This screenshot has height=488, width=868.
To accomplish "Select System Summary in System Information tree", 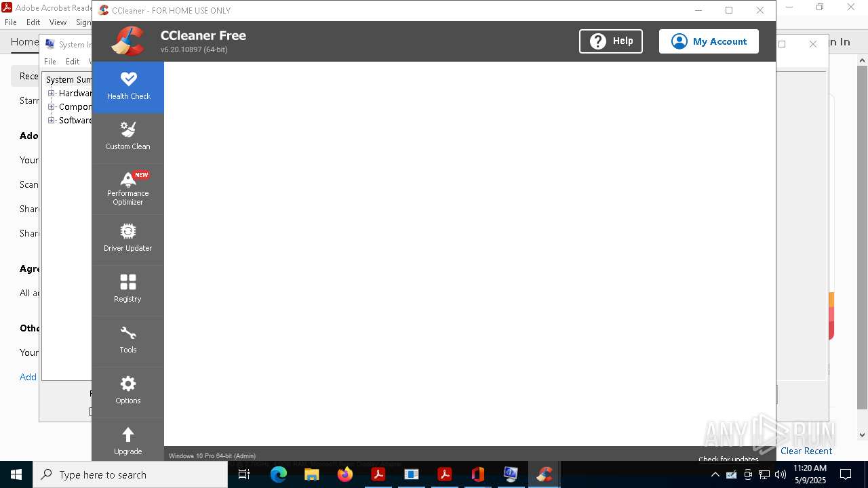I will [68, 80].
